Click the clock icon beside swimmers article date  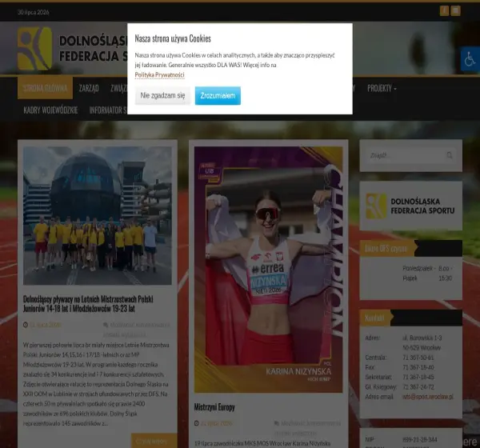(x=26, y=325)
